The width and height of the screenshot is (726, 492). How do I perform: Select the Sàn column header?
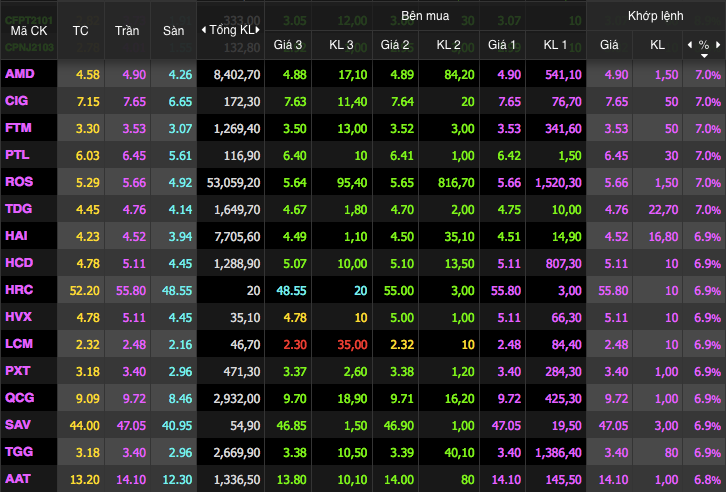(174, 30)
